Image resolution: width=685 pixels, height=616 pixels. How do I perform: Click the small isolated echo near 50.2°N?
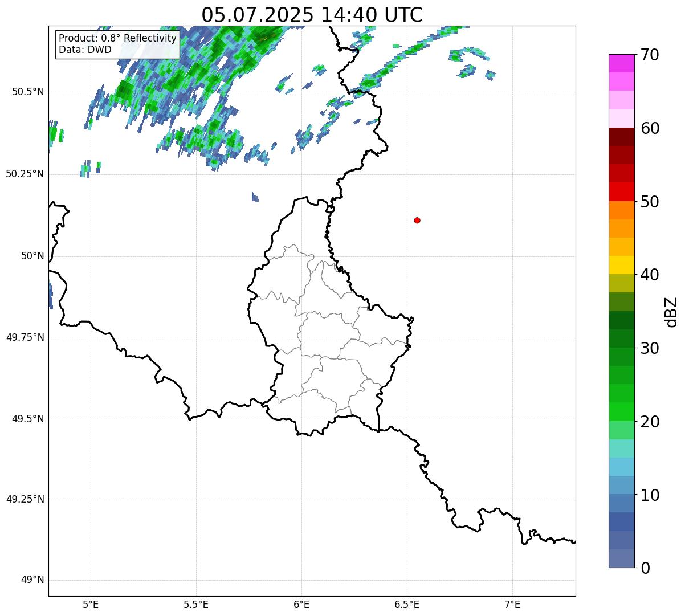pos(255,197)
